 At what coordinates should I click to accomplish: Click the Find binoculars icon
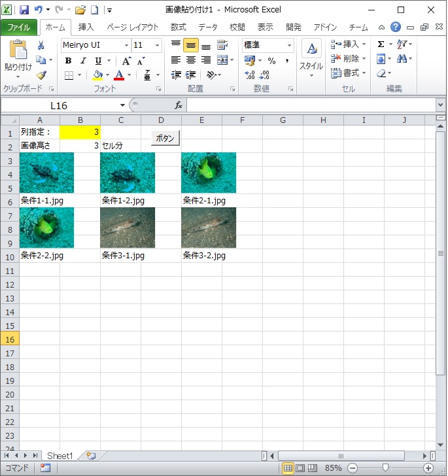402,59
